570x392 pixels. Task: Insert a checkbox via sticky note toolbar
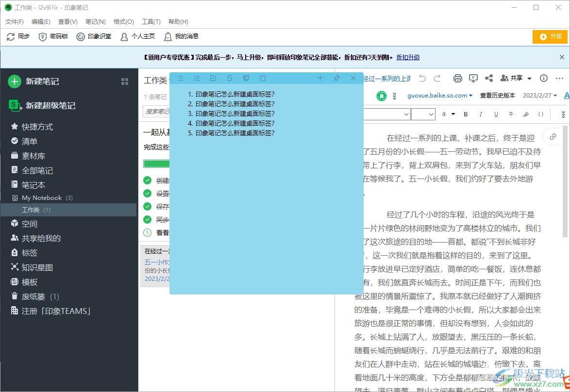click(x=213, y=78)
